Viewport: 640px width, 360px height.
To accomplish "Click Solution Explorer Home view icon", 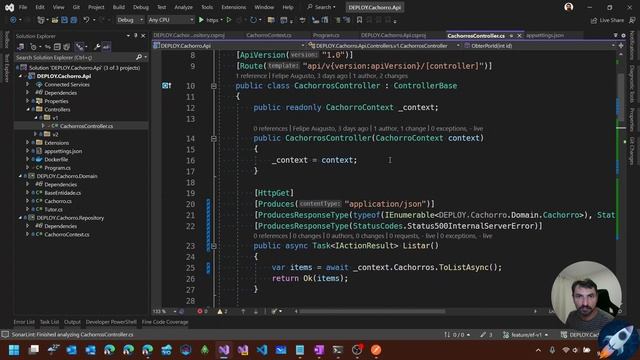I will [20, 47].
